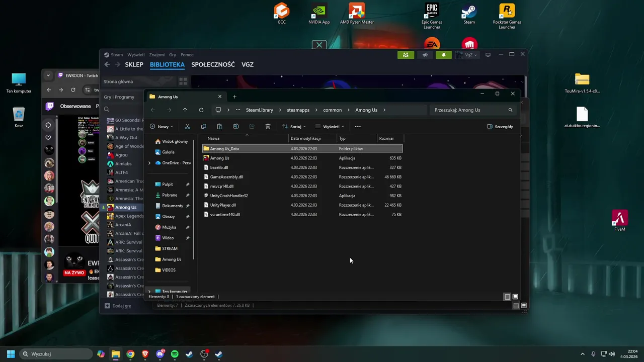Open Steam announcements megaphone icon

425,55
